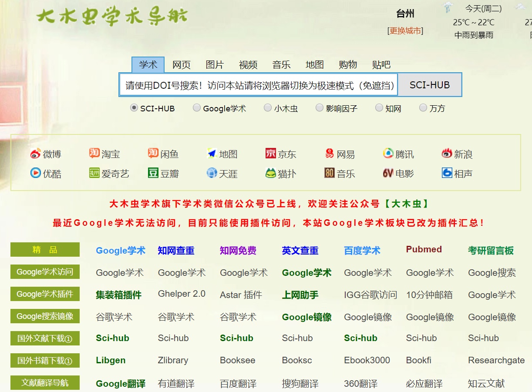
Task: Open the iQiyi icon
Action: tap(94, 173)
